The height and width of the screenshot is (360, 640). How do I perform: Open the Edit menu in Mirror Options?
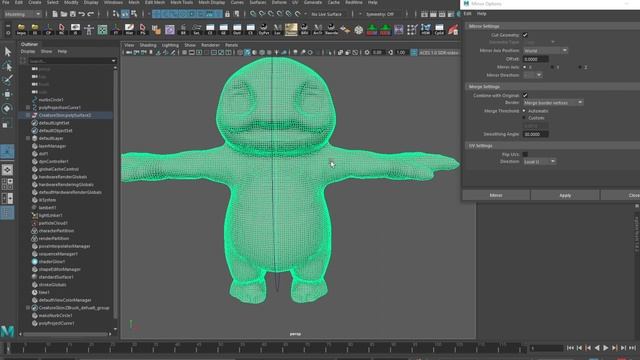467,13
